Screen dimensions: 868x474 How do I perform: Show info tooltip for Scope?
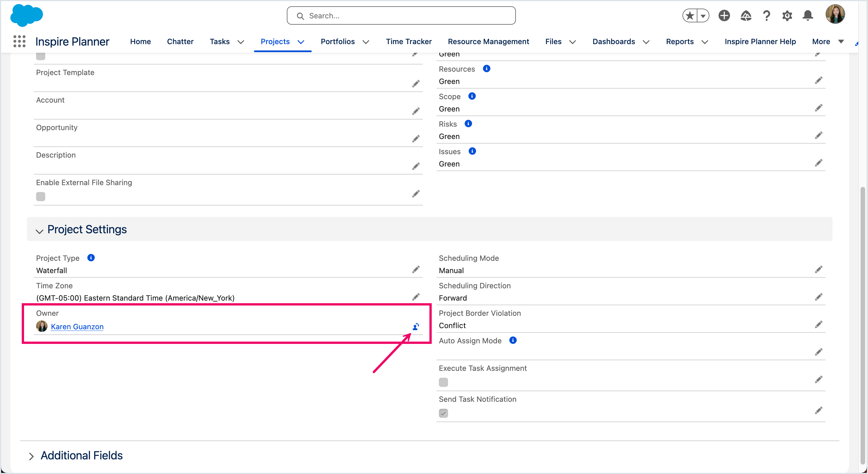(x=472, y=96)
